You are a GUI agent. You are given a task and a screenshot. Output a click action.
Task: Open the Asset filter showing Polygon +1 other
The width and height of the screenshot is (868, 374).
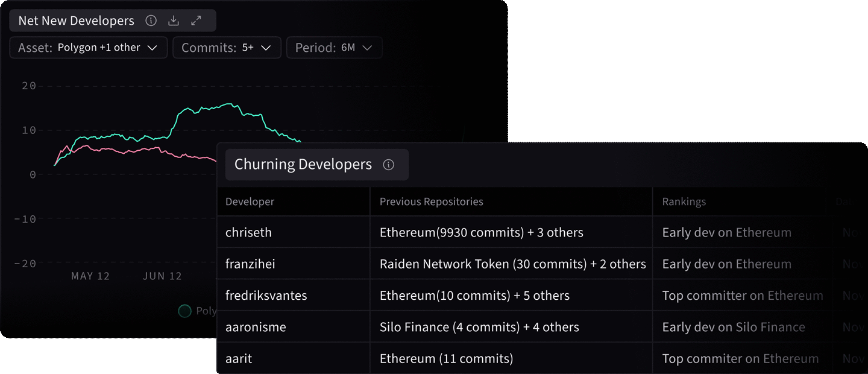[88, 47]
